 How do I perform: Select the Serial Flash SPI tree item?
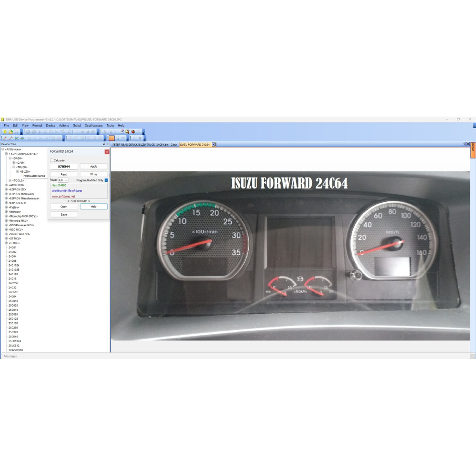[x=20, y=234]
